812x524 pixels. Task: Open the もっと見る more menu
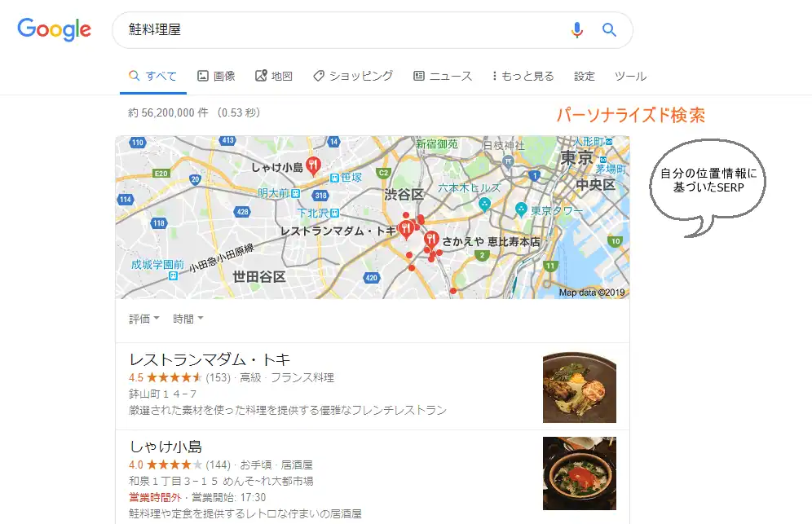523,76
